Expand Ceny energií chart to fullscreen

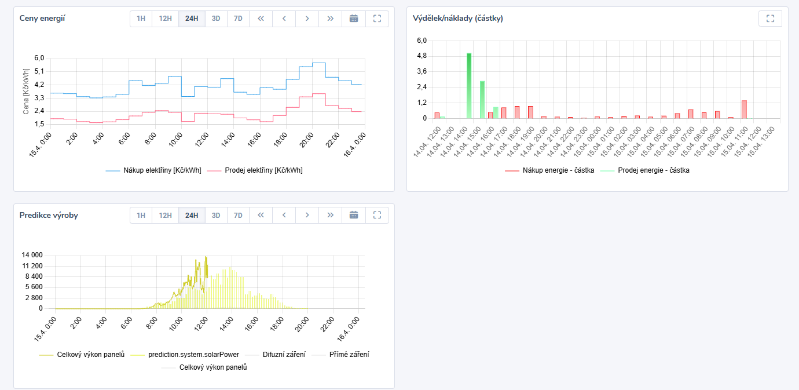[x=377, y=18]
